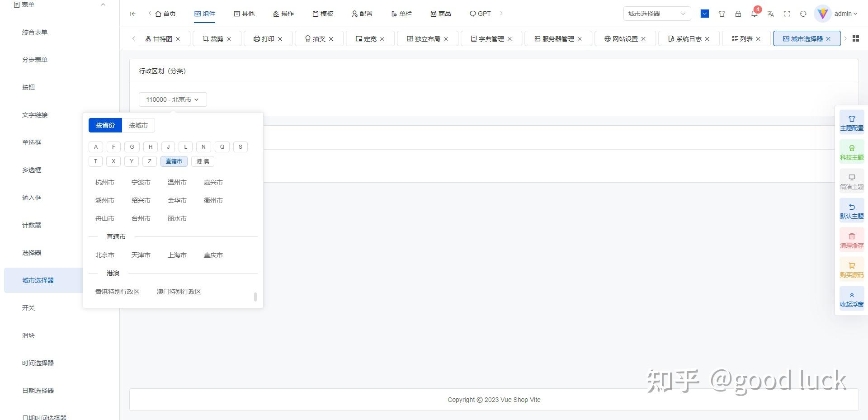The height and width of the screenshot is (420, 868).
Task: Choose 香港特别行政区 option
Action: 118,292
